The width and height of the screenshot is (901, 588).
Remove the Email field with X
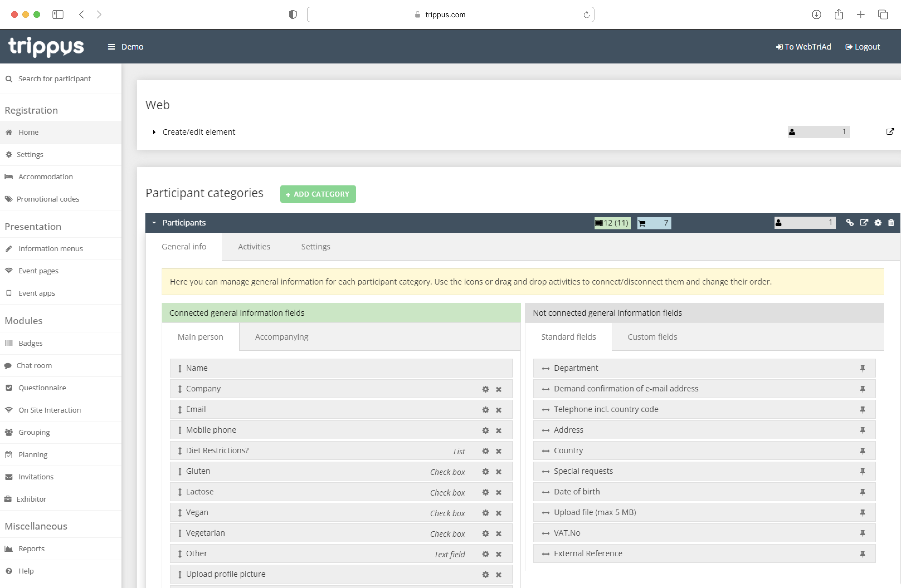point(499,410)
